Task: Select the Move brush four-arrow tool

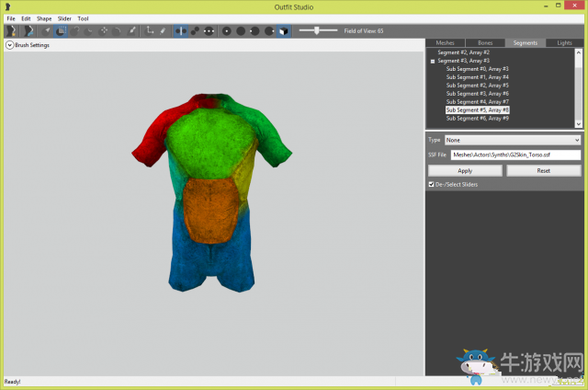Action: click(x=103, y=31)
